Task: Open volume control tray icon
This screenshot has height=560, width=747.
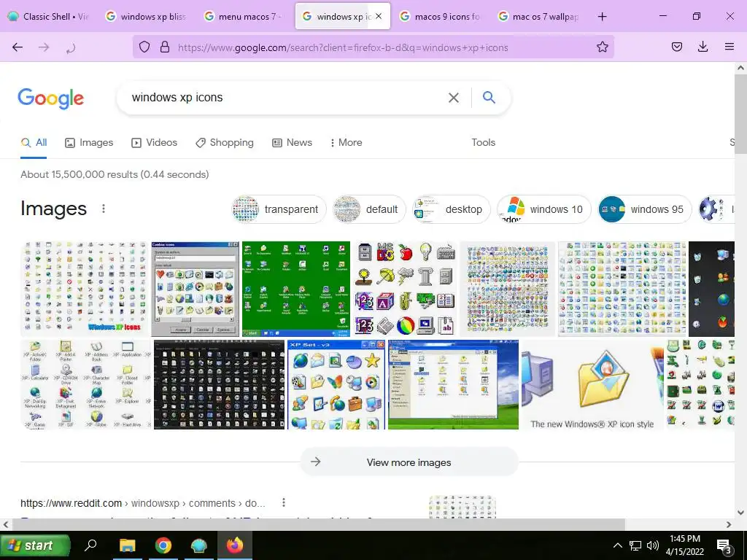Action: tap(653, 545)
